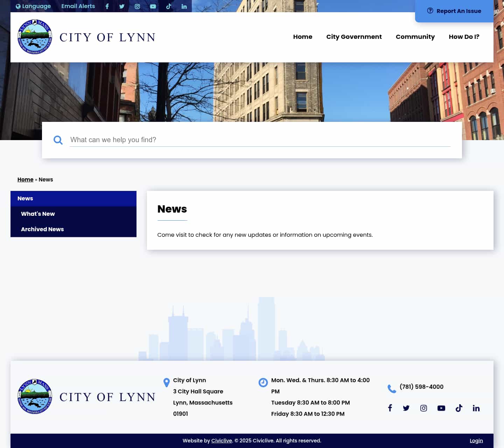Click the phone icon near (781) 598-4000
This screenshot has height=448, width=504.
[x=391, y=388]
